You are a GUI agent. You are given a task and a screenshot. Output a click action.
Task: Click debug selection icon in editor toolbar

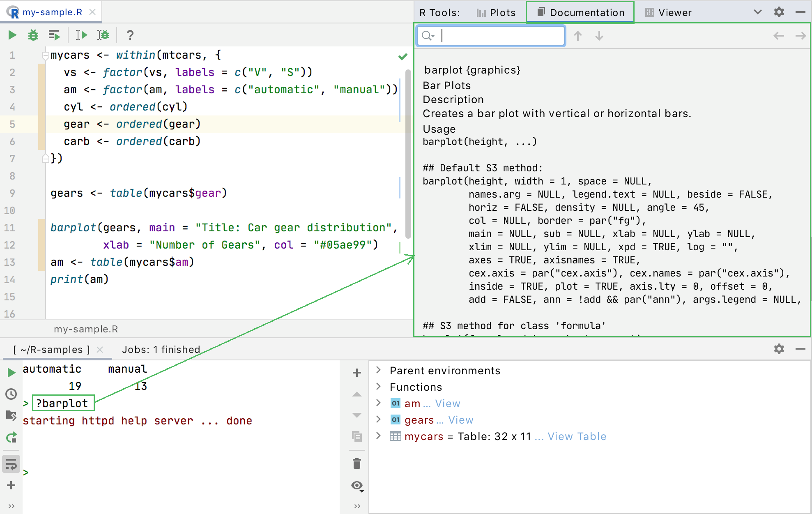coord(103,35)
